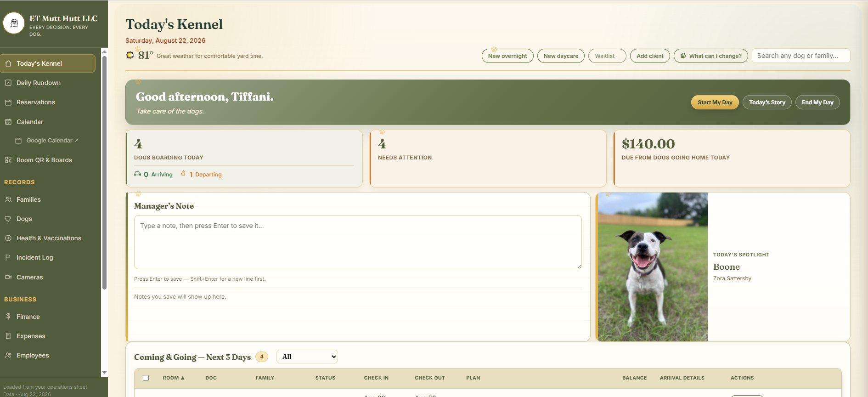Image resolution: width=868 pixels, height=397 pixels.
Task: Click the Start My Day button
Action: coord(715,102)
